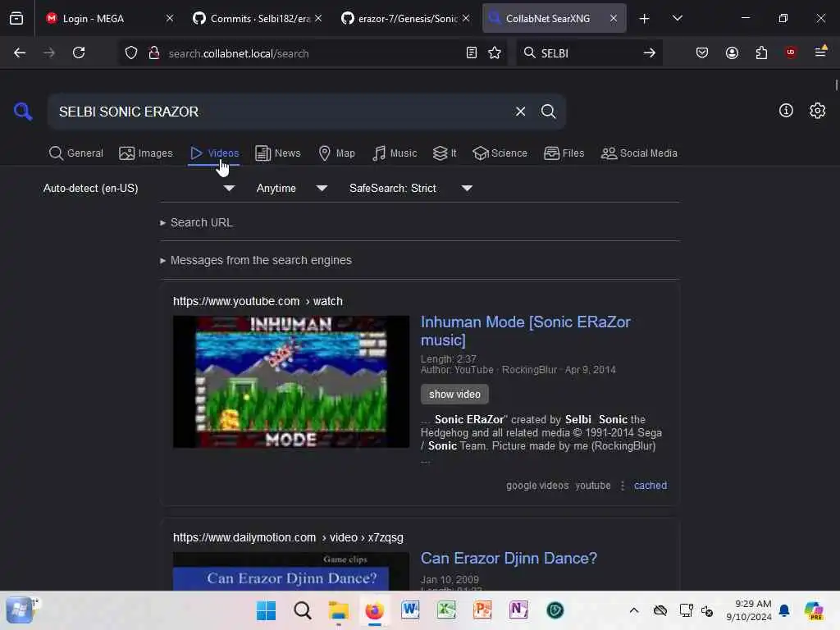Submit search with the magnifier button

pyautogui.click(x=548, y=112)
